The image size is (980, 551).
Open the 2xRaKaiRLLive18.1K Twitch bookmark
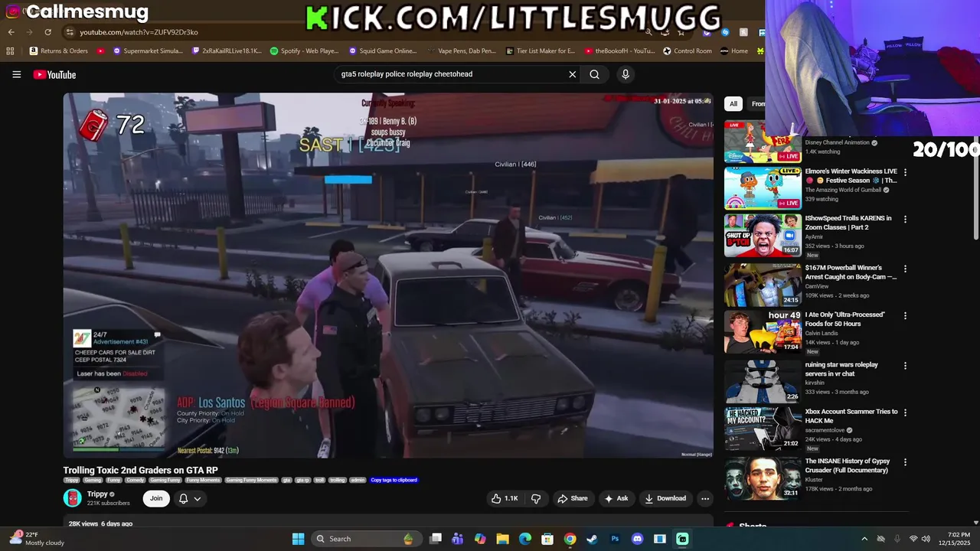pos(227,51)
